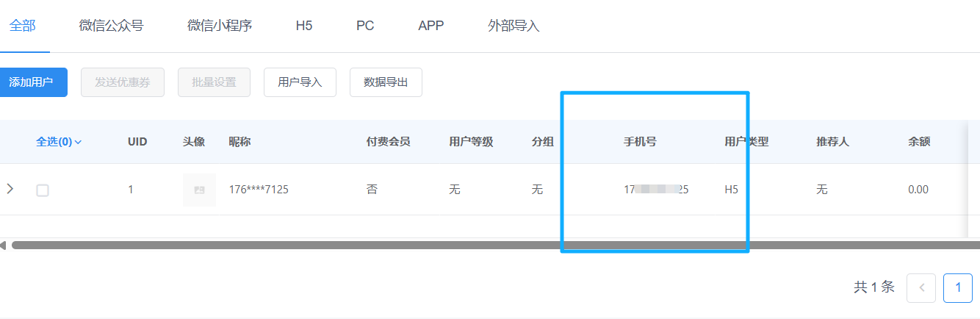
Task: Click the horizontal table scrollbar
Action: tap(496, 245)
